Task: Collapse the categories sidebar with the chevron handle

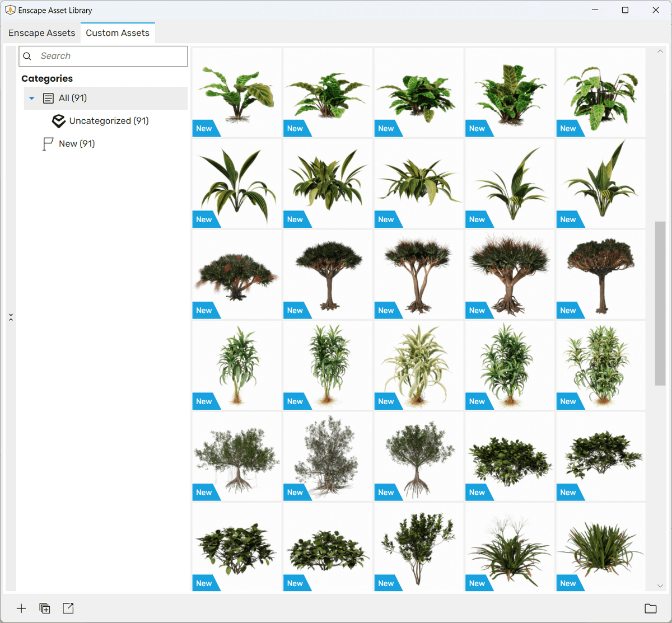Action: coord(11,317)
